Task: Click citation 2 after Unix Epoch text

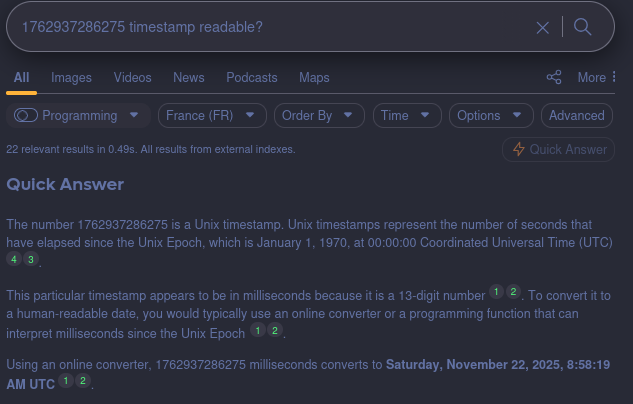Action: [274, 330]
